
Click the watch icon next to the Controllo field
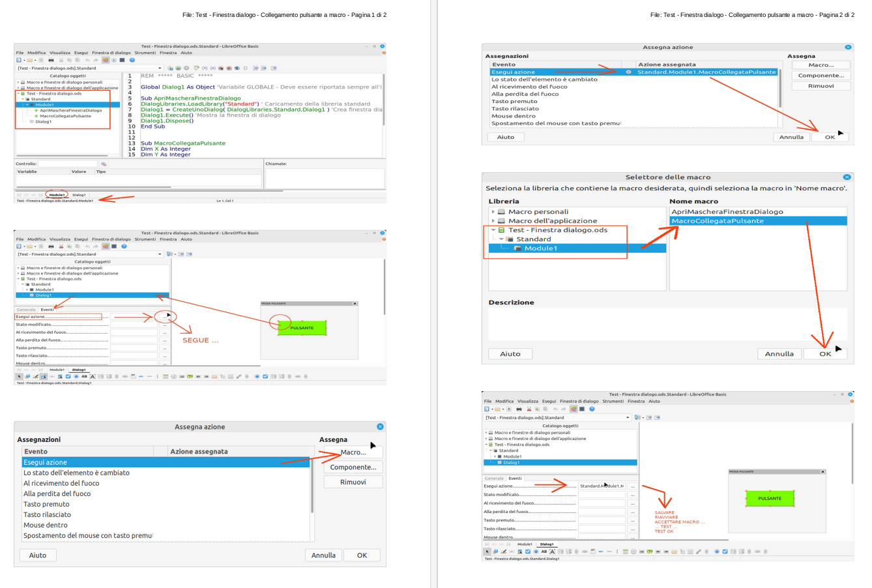coord(104,164)
